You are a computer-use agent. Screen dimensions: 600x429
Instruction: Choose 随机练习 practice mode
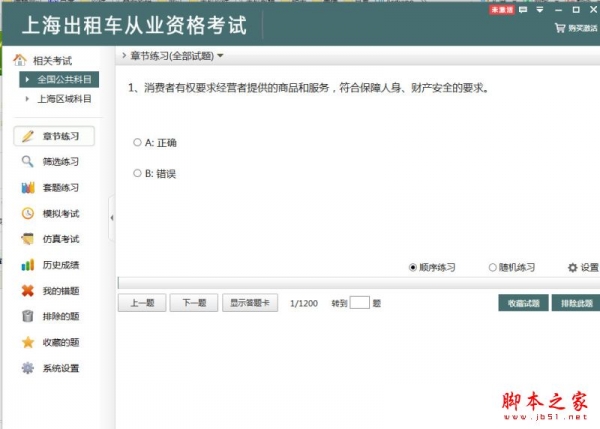tap(492, 267)
